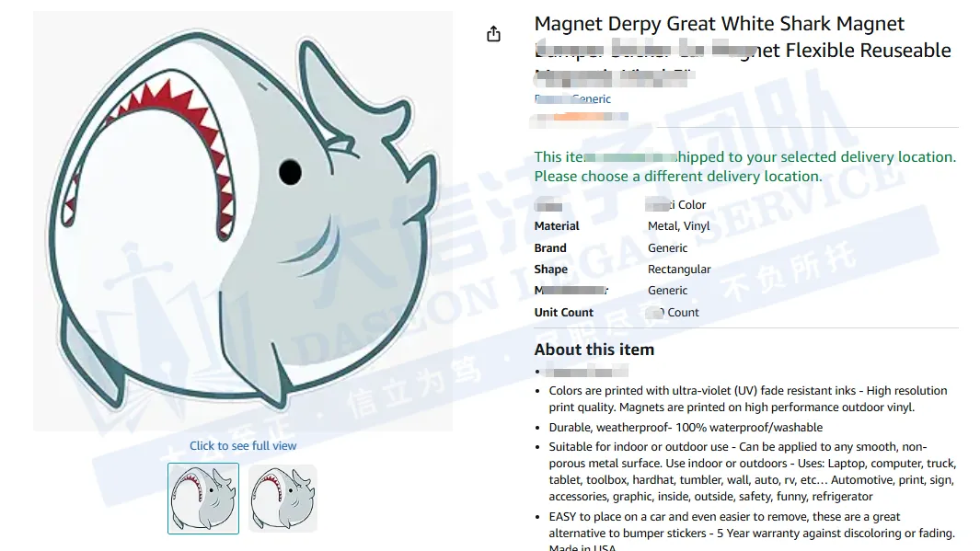The height and width of the screenshot is (551, 980).
Task: Click the Brand row label
Action: click(550, 248)
